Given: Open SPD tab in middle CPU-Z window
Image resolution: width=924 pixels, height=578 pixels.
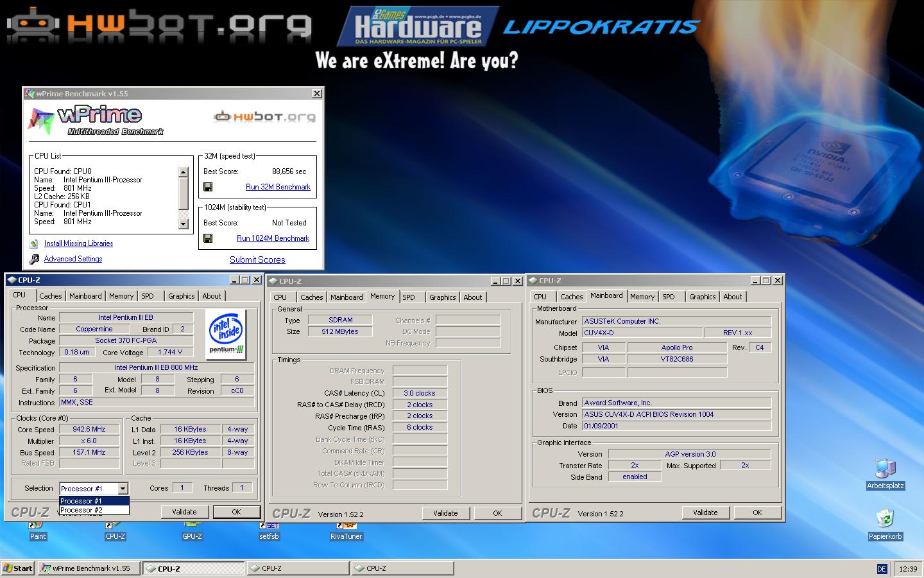Looking at the screenshot, I should point(409,297).
